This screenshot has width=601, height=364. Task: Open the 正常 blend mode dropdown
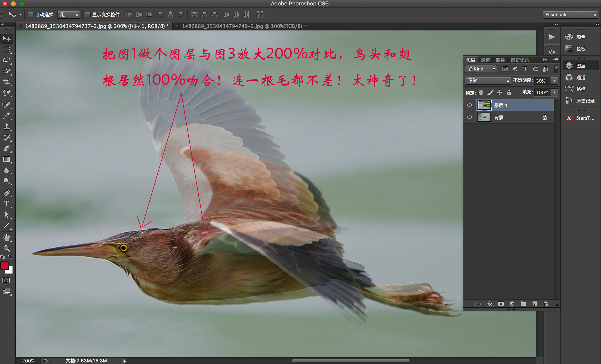[488, 81]
